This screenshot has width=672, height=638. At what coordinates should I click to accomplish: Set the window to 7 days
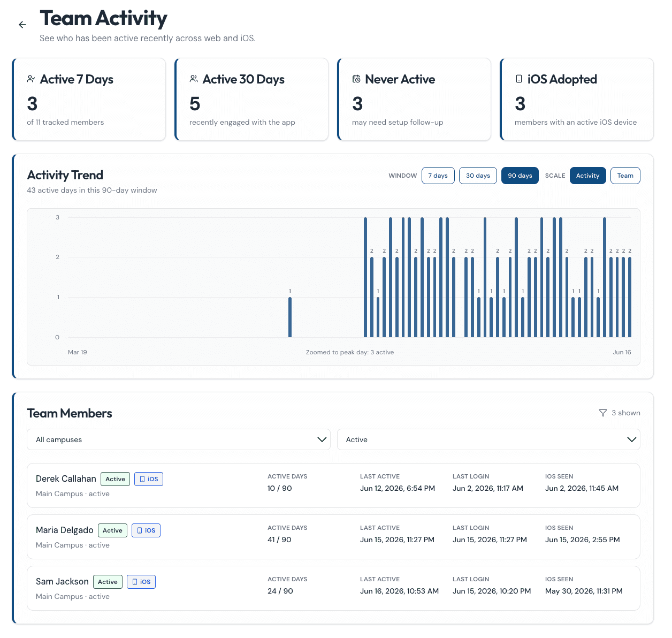(x=438, y=176)
